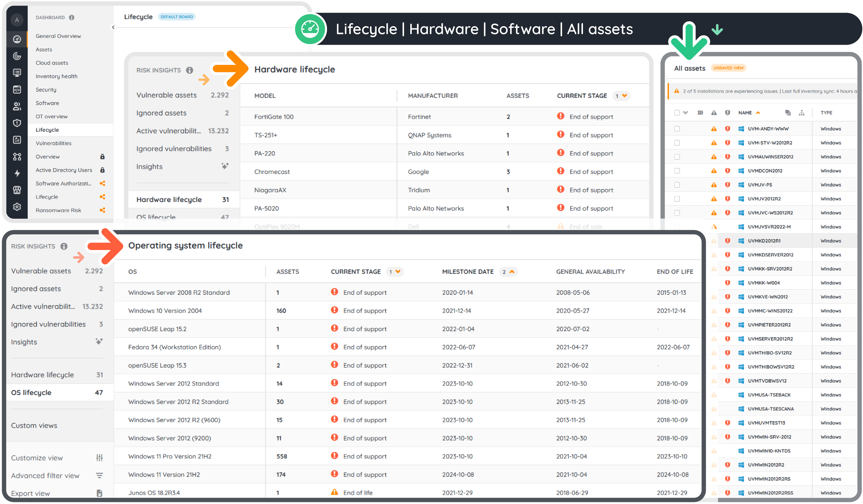
Task: Expand the CURRENT STAGE sort dropdown in Hardware lifecycle
Action: click(624, 96)
